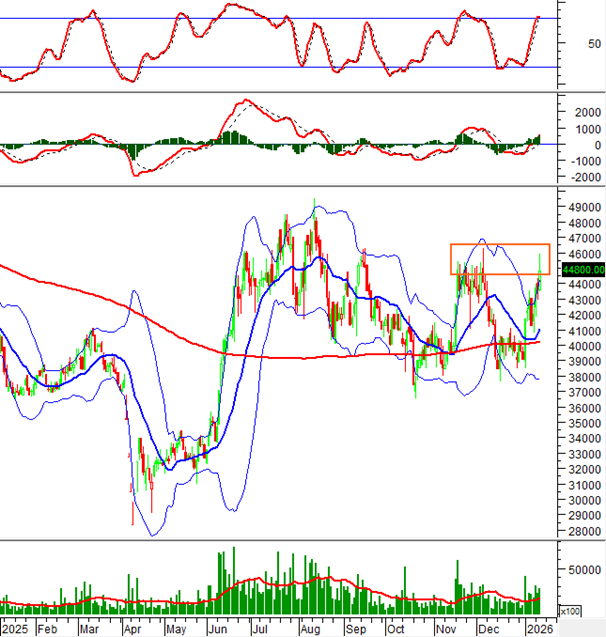Click the 50 level on the oscillator scale

point(567,43)
